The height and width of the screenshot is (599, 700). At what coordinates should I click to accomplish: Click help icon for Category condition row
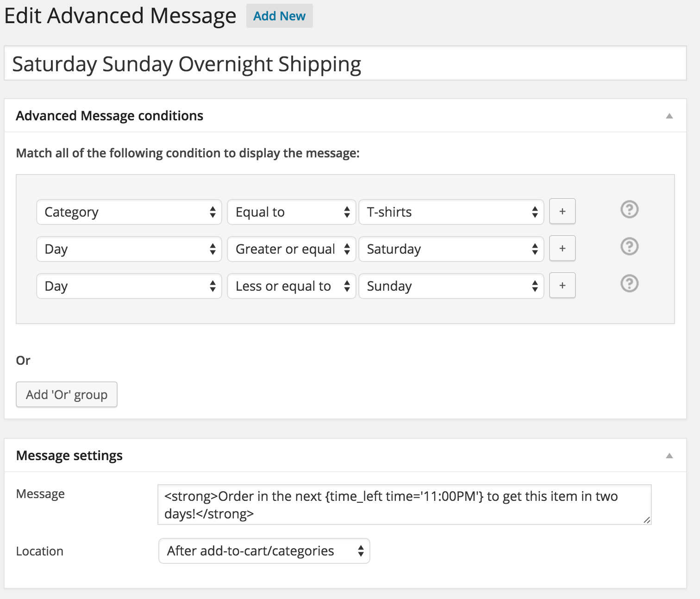[629, 210]
